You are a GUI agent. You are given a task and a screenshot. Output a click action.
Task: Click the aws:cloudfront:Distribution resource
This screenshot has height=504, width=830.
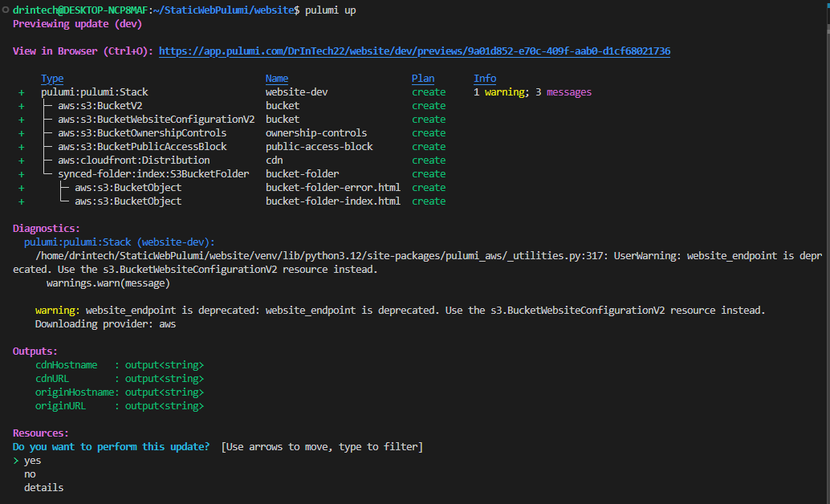134,161
